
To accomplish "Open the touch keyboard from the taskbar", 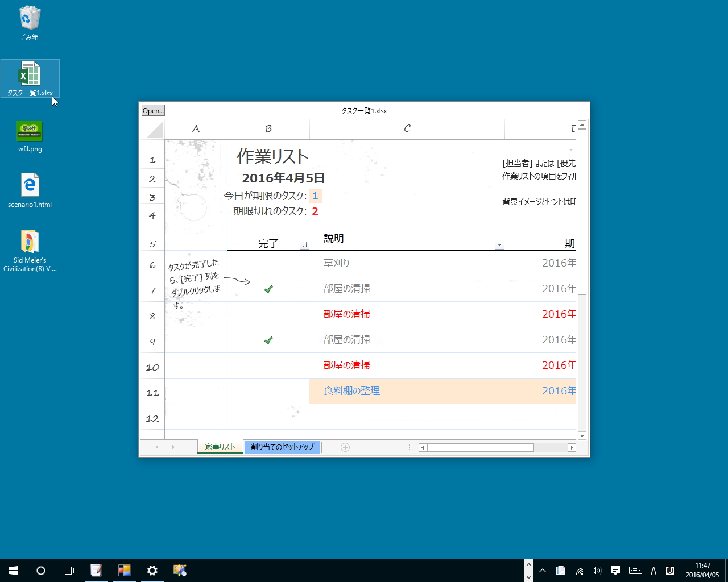I will tap(634, 571).
